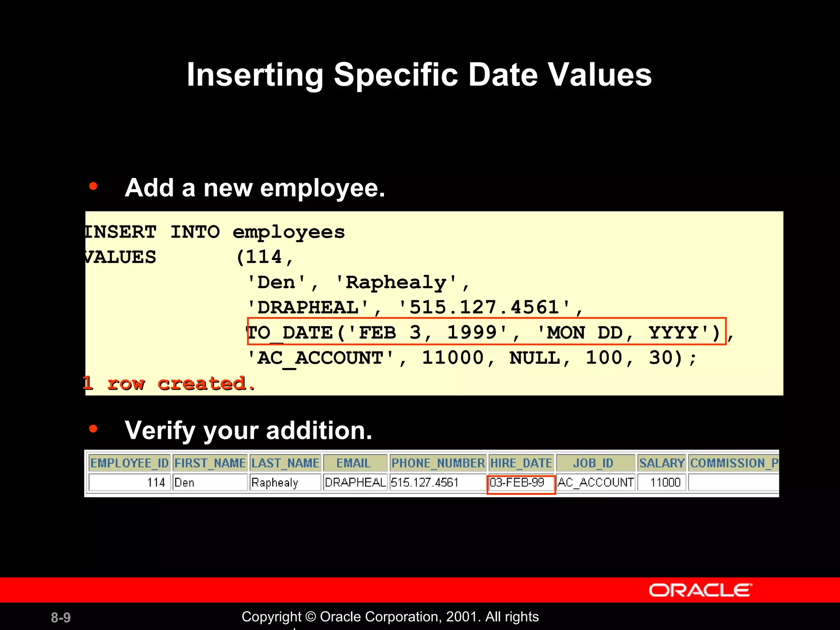The width and height of the screenshot is (840, 630).
Task: Click the COMMISSION_P column header
Action: click(734, 463)
